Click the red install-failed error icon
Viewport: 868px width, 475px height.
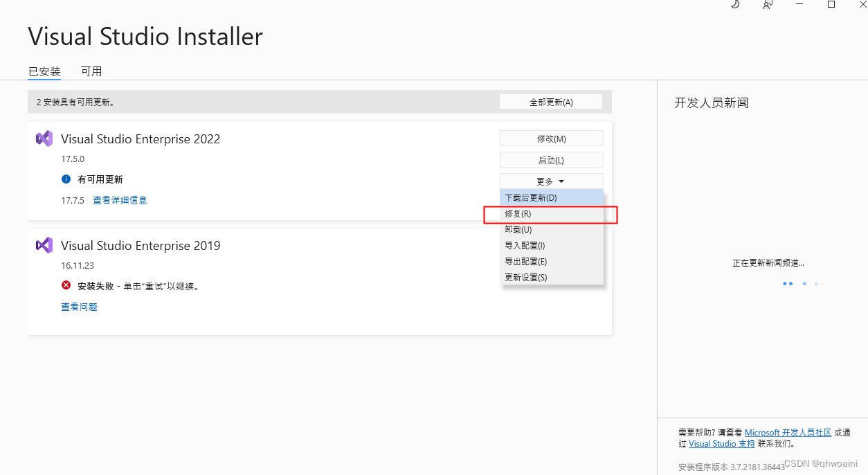coord(66,285)
